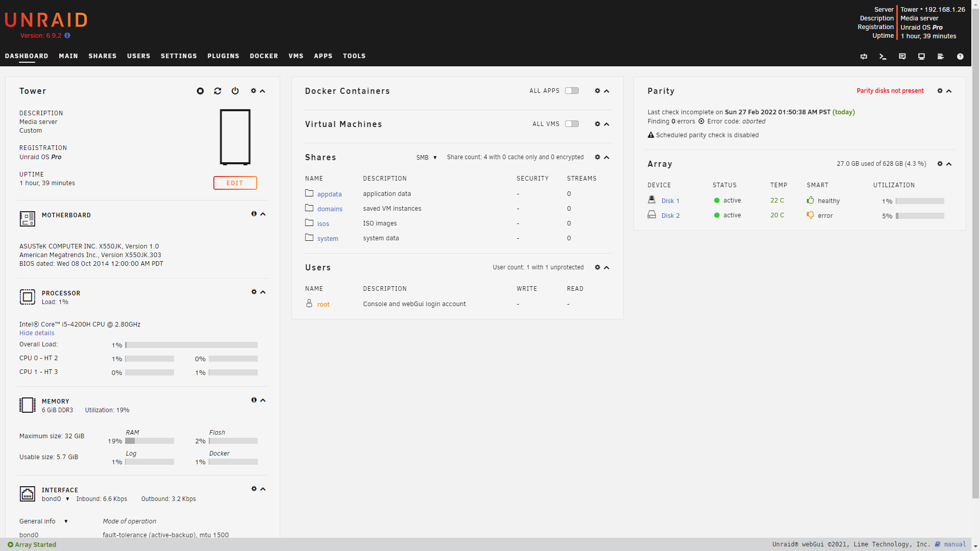This screenshot has width=980, height=551.
Task: Open the Motherboard info icon
Action: 254,214
